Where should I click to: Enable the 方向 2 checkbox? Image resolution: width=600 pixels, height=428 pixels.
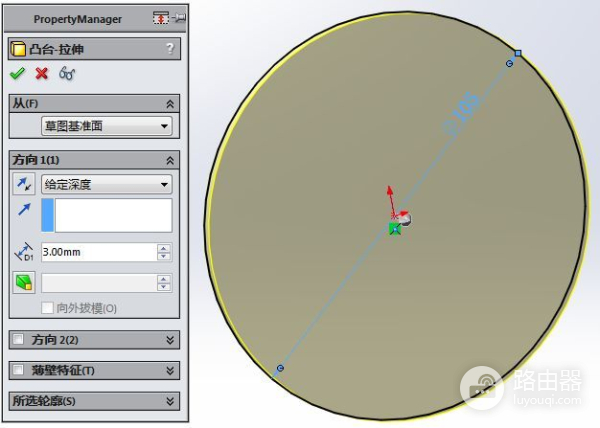click(x=18, y=340)
